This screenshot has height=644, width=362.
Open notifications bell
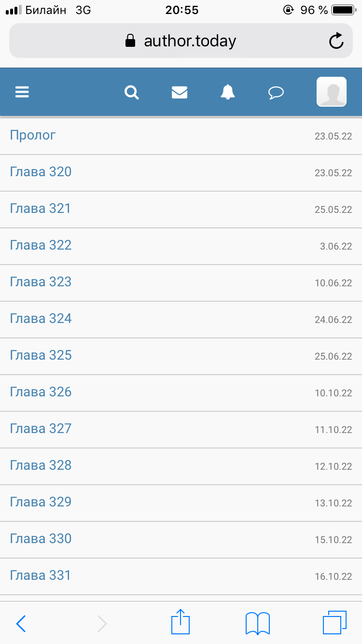[228, 92]
